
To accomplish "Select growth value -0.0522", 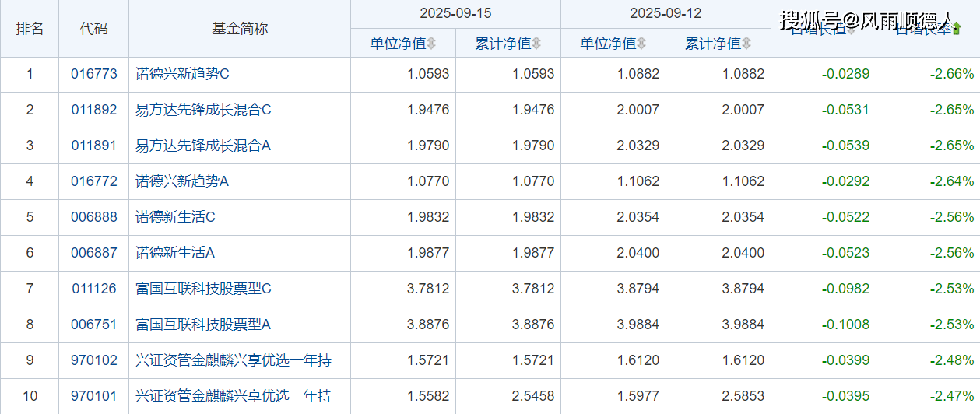I will tap(845, 217).
